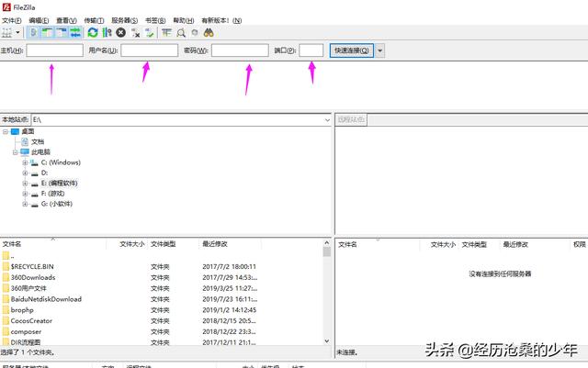Expand the G: (小软件) drive node
This screenshot has width=588, height=368.
(25, 205)
